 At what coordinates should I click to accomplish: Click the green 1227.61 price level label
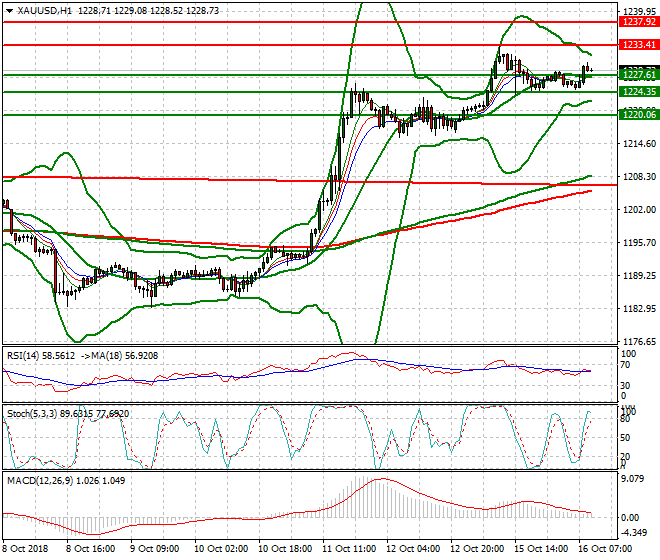639,75
